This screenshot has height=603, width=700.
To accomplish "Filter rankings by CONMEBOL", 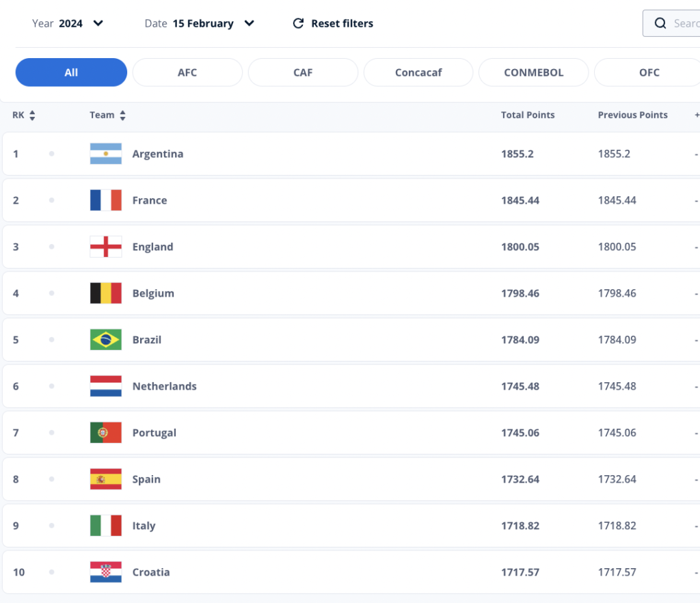I will [x=533, y=72].
